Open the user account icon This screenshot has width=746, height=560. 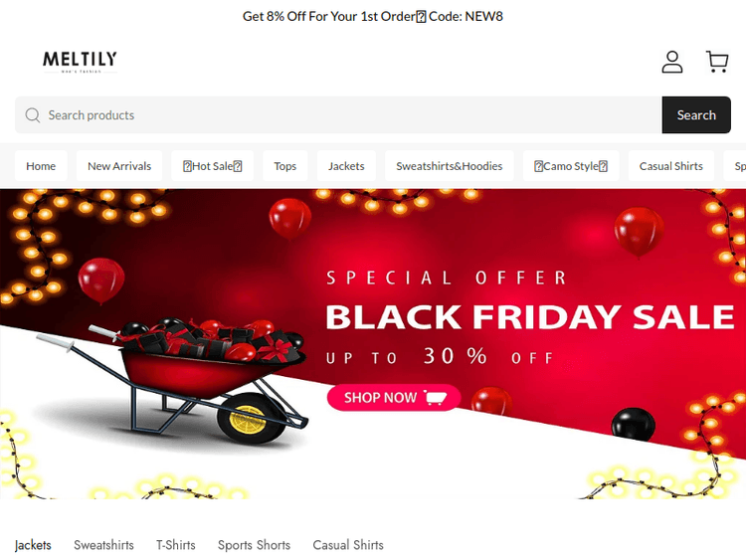671,62
